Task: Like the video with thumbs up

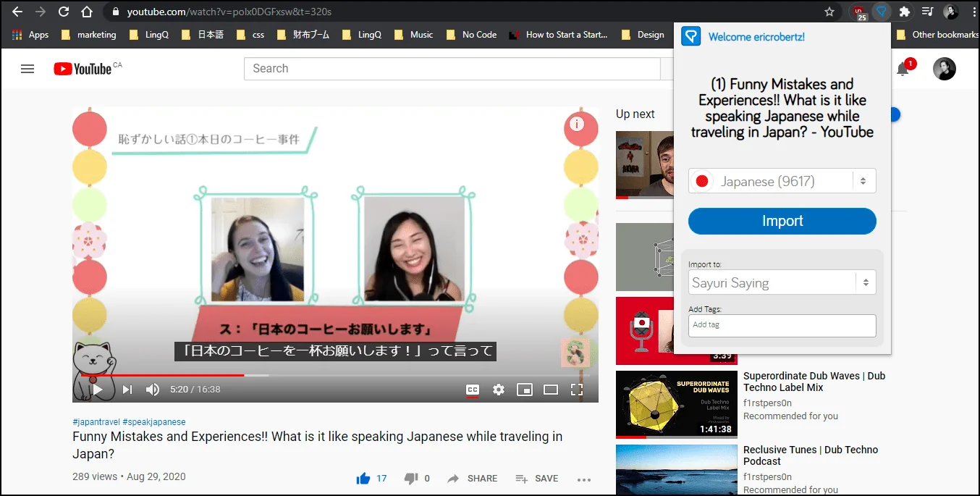Action: coord(363,478)
